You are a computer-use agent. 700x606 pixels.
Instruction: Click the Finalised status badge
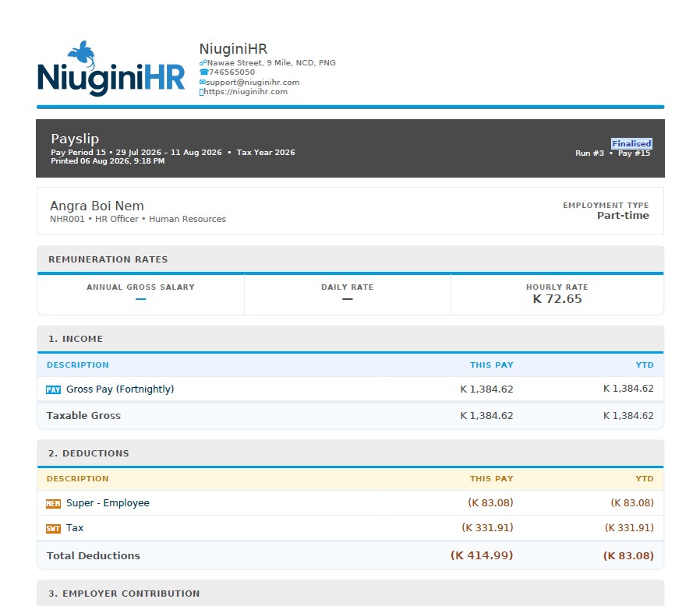(631, 143)
